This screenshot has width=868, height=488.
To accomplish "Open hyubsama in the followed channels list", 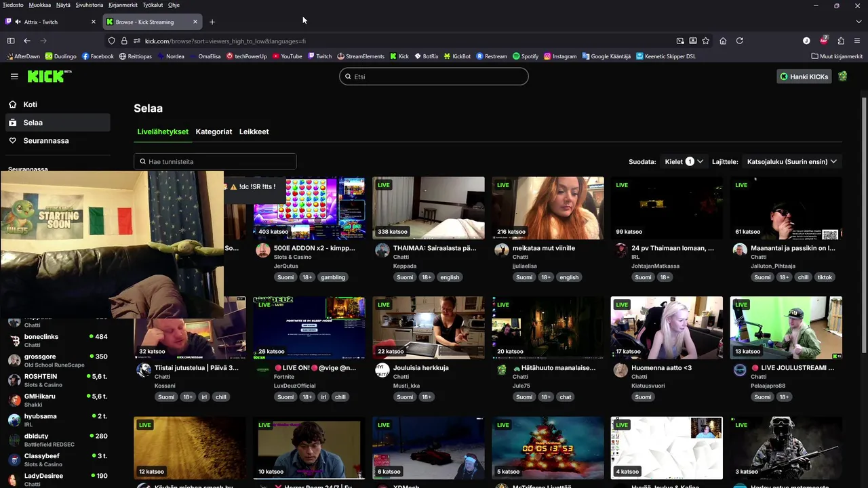I will pos(58,420).
